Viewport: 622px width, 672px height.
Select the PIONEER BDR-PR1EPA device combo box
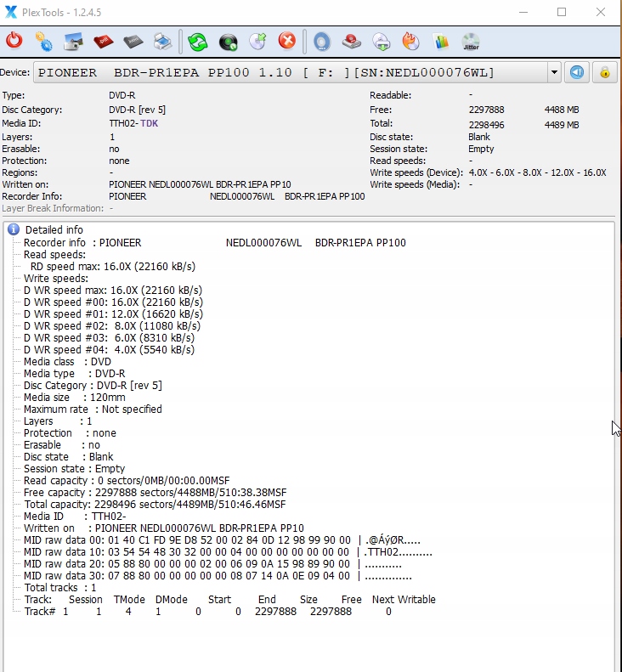click(289, 72)
